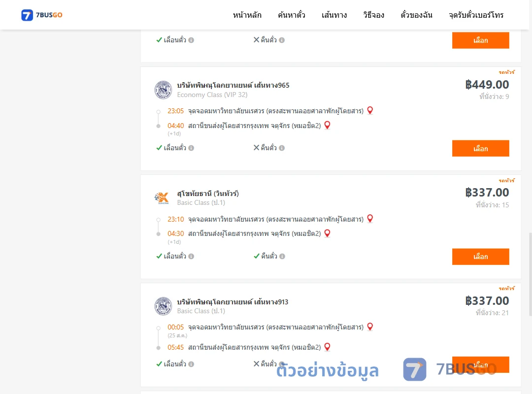This screenshot has height=394, width=532.
Task: Open map pin for 23:10 departure point
Action: (x=370, y=219)
